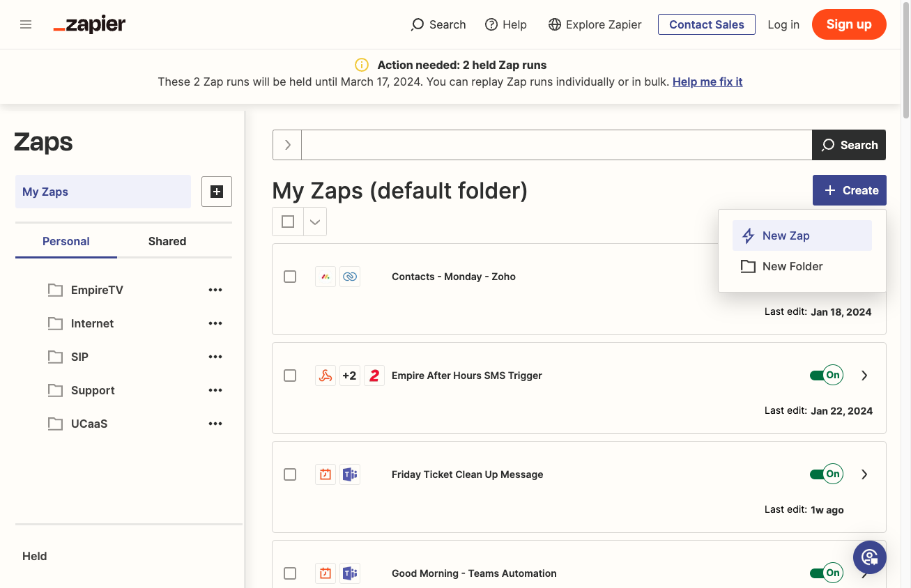The height and width of the screenshot is (588, 911).
Task: Open options menu for Internet folder
Action: [x=215, y=323]
